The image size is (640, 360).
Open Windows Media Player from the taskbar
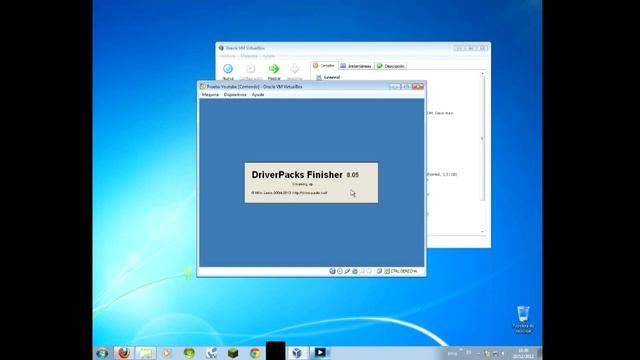[167, 353]
